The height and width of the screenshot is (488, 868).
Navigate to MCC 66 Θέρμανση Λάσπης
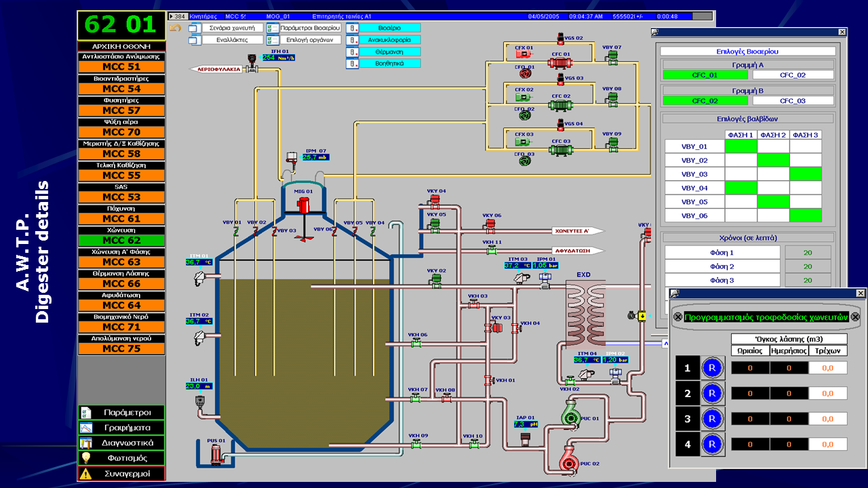click(x=121, y=284)
